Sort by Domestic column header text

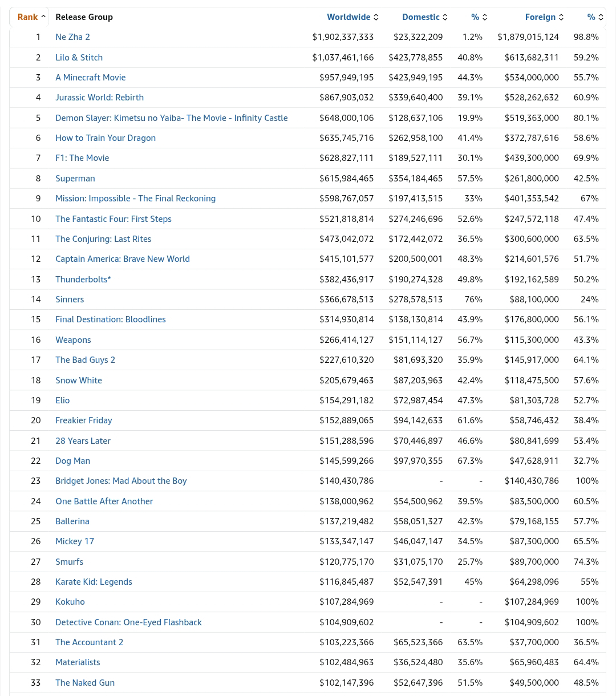(420, 17)
